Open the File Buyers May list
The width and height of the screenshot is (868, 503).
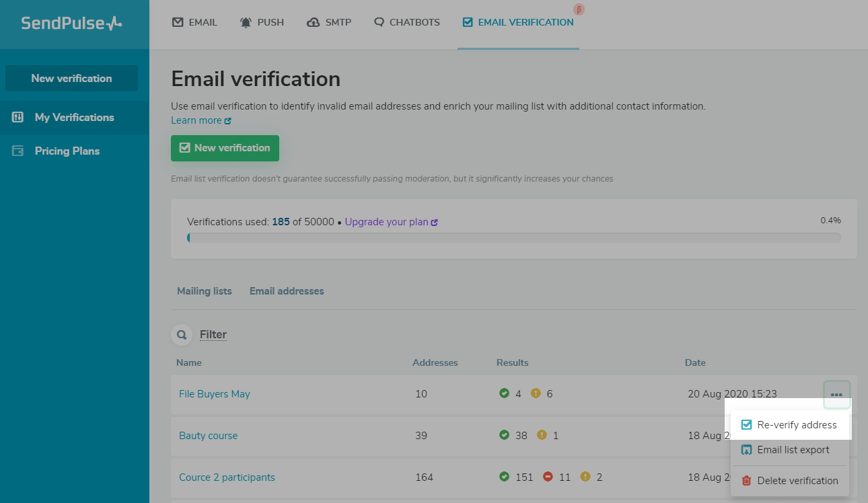pyautogui.click(x=215, y=394)
